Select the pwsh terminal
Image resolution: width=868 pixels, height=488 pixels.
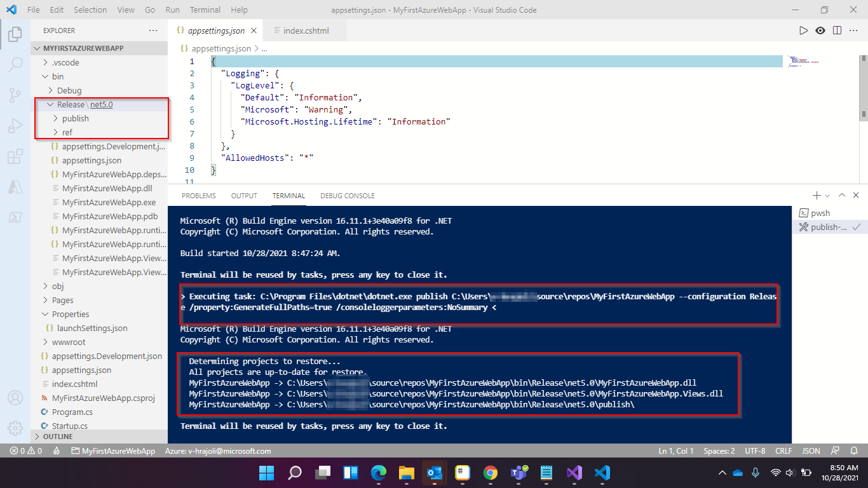(x=829, y=213)
